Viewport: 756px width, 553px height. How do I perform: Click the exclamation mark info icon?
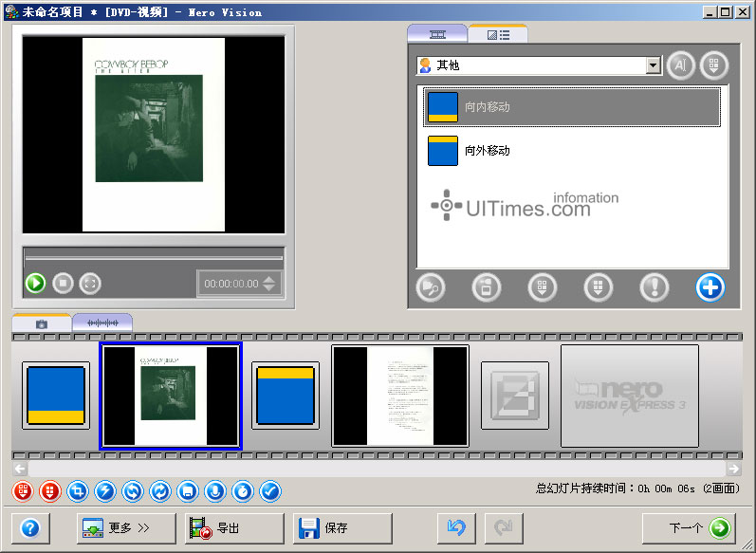click(x=655, y=287)
